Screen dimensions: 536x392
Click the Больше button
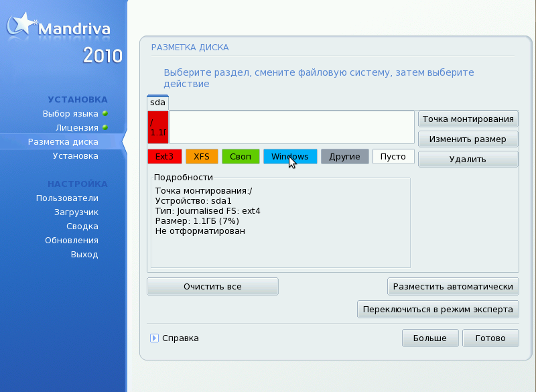(430, 338)
